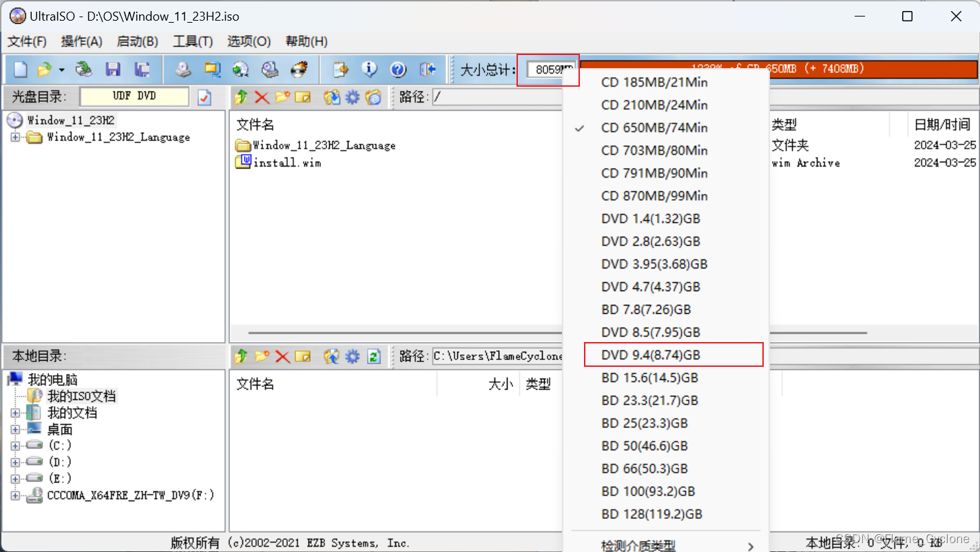This screenshot has height=552, width=980.
Task: Click the Save floppy-disk icon
Action: pyautogui.click(x=113, y=70)
